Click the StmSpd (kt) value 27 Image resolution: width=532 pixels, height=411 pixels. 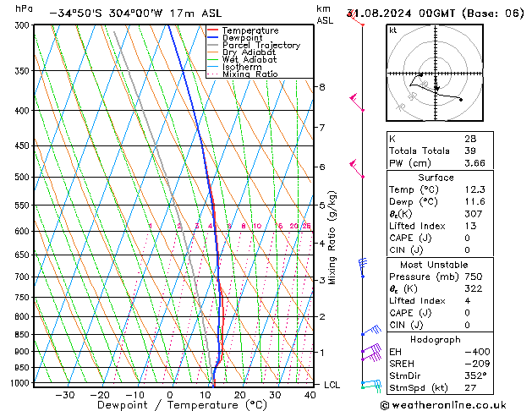[469, 387]
